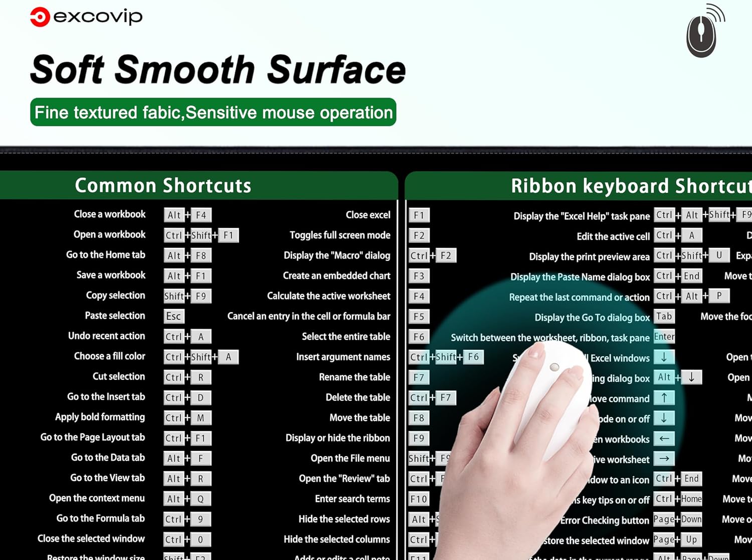The height and width of the screenshot is (560, 752).
Task: Click 'Open the File menu' label
Action: coord(350,458)
